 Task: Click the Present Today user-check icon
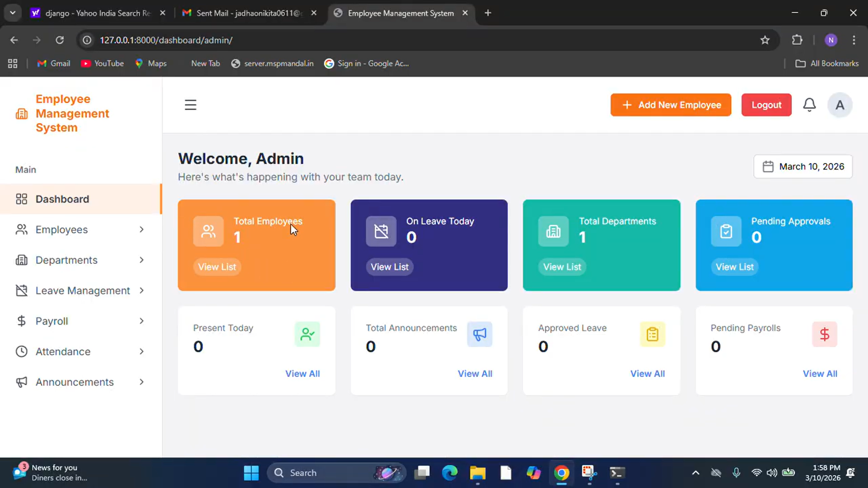tap(307, 334)
